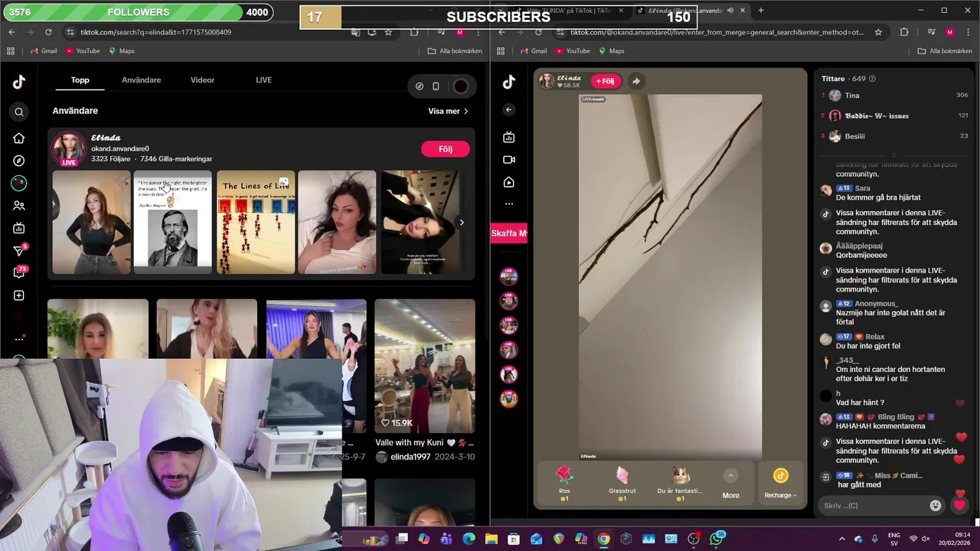Switch to the Användare tab
This screenshot has height=551, width=980.
[x=141, y=80]
